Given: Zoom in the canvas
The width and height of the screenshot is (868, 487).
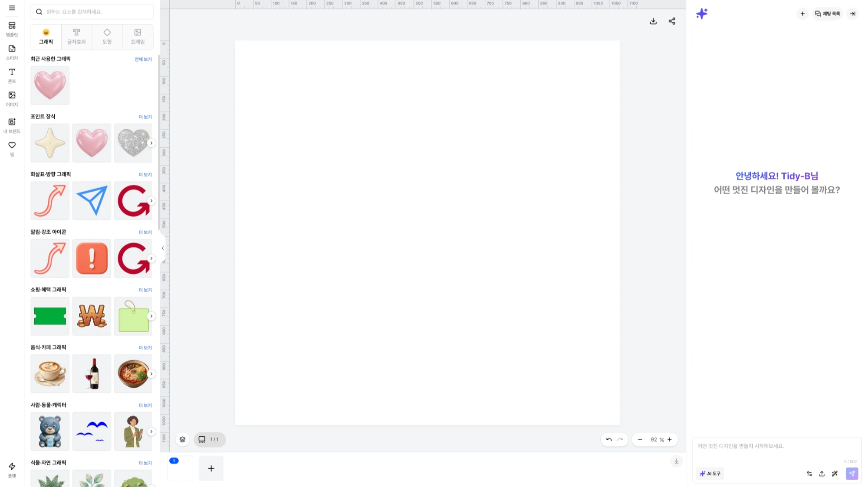Looking at the screenshot, I should (670, 439).
